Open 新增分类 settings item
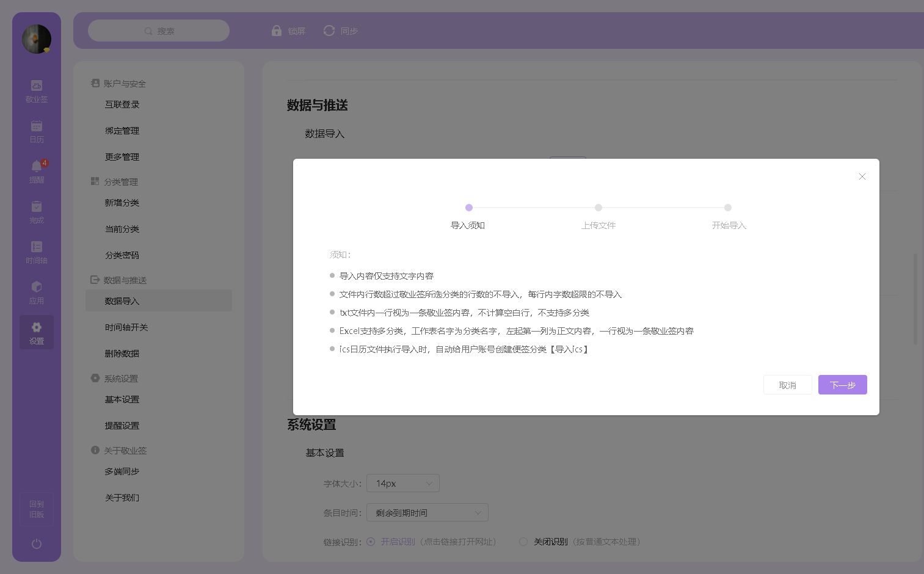924x574 pixels. [x=122, y=203]
